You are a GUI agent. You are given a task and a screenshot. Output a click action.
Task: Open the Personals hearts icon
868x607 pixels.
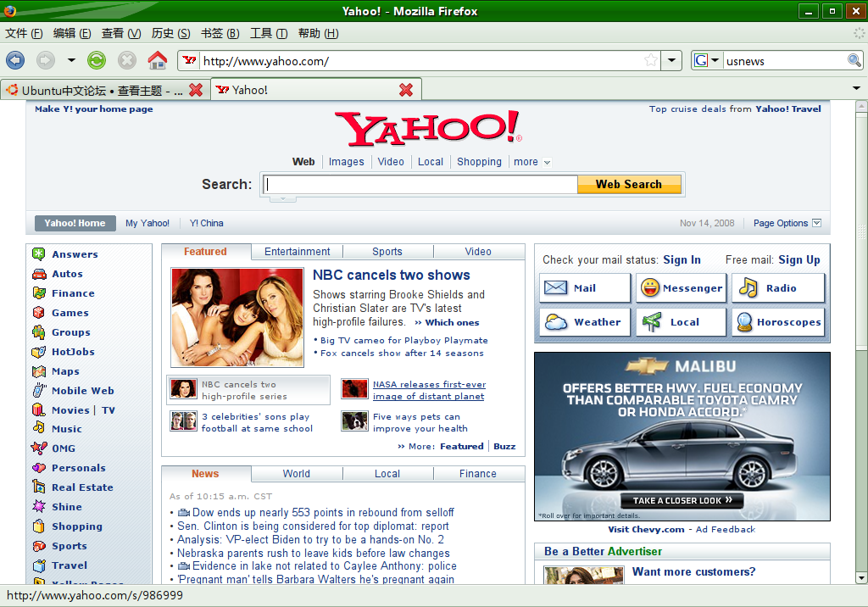[39, 468]
